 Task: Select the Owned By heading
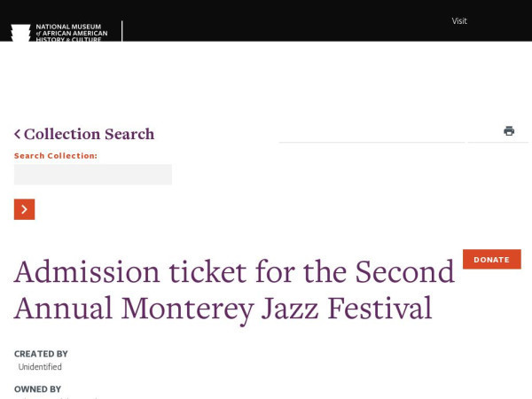37,389
